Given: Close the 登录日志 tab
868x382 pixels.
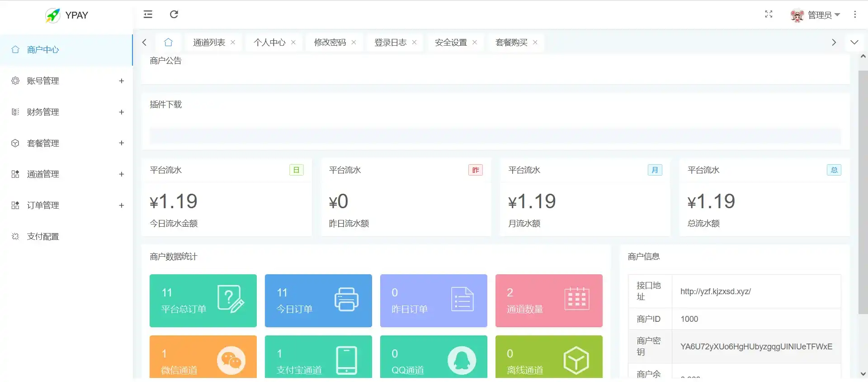Looking at the screenshot, I should (414, 43).
